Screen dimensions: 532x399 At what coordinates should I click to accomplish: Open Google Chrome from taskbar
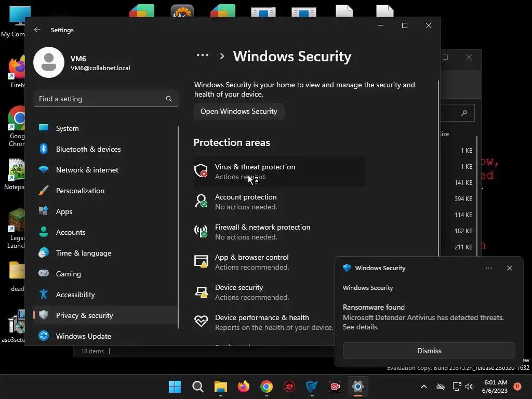pos(267,387)
